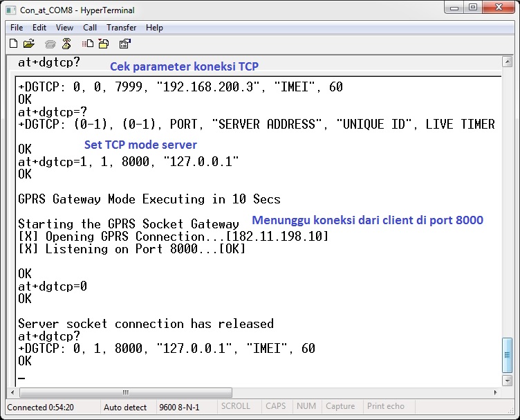Click the Call (connect) telephone icon
The width and height of the screenshot is (520, 420).
(x=50, y=44)
